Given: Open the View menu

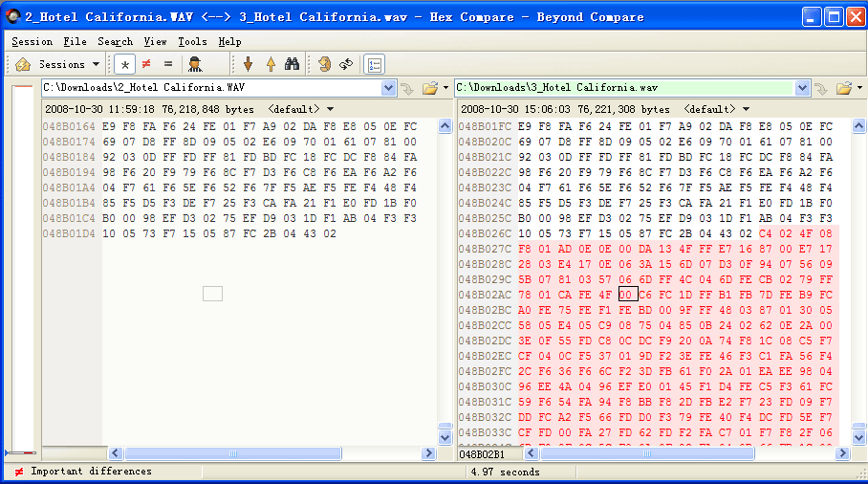Looking at the screenshot, I should coord(155,41).
